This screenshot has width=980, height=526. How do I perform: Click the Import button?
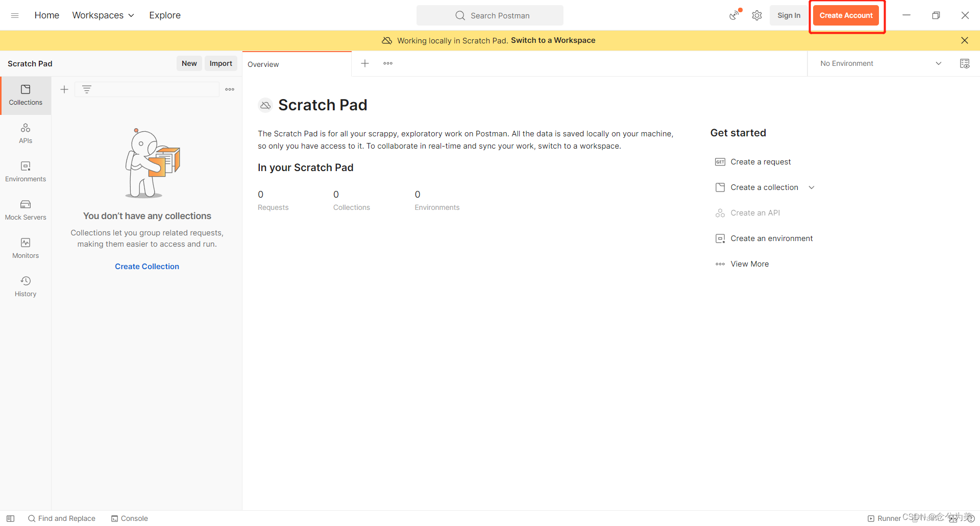click(x=220, y=63)
